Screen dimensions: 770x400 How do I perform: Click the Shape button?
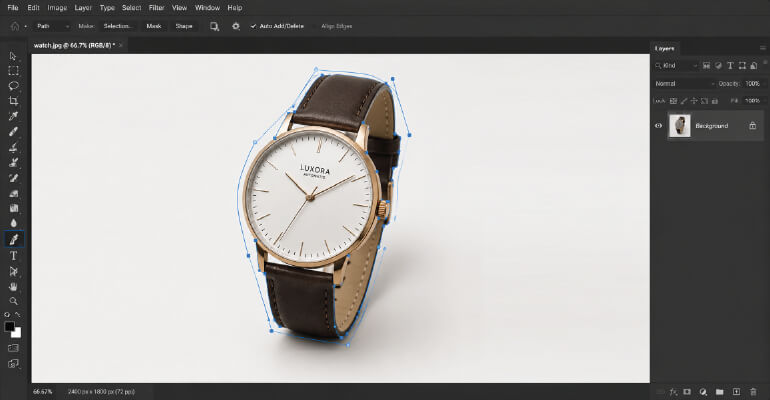pos(184,27)
